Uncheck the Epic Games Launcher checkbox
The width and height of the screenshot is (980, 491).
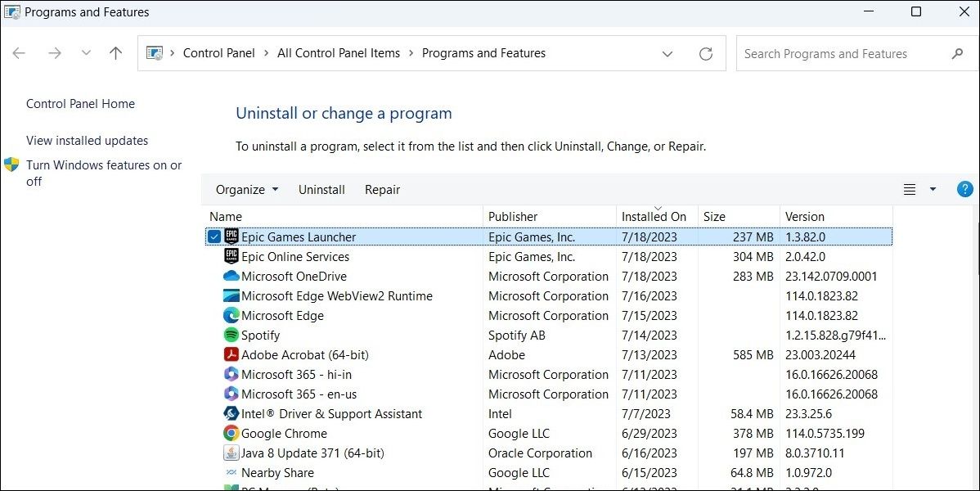point(214,236)
